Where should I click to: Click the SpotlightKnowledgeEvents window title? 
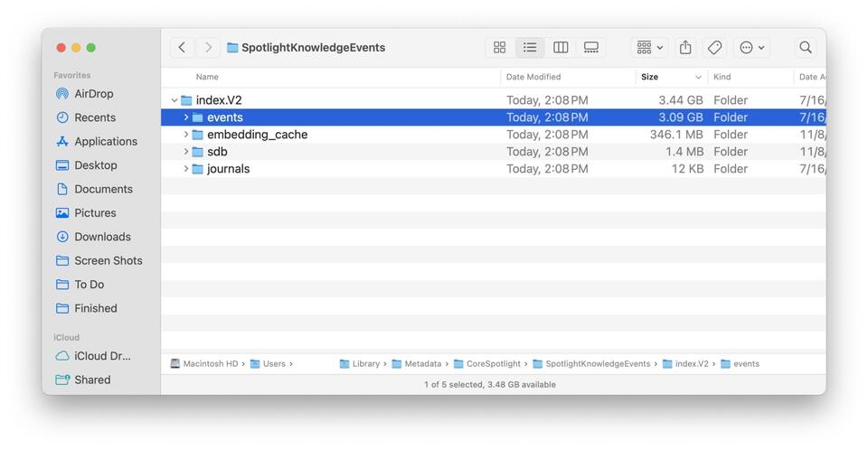pyautogui.click(x=314, y=48)
